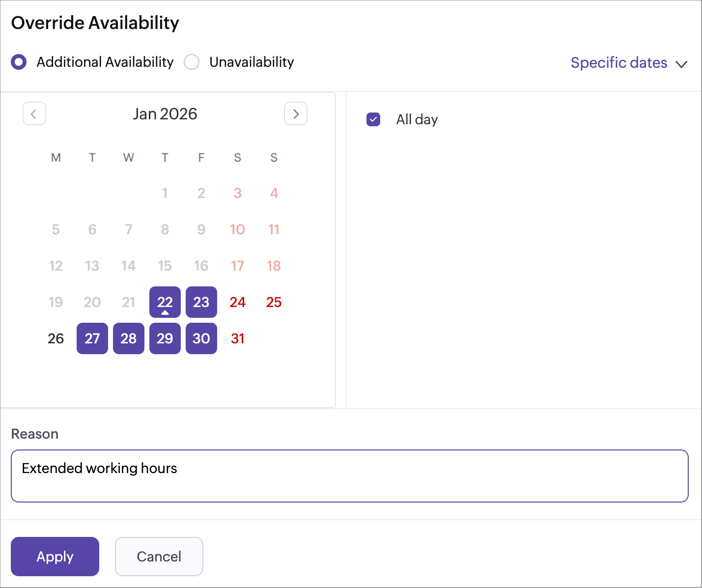Cancel the override availability dialog
Screen dimensions: 702x588
159,557
